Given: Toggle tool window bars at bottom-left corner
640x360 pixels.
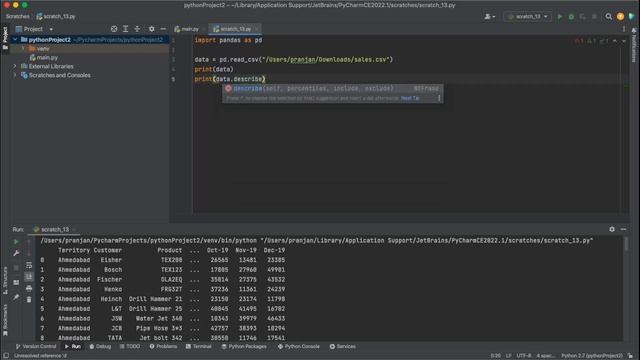Looking at the screenshot, I should click(6, 356).
